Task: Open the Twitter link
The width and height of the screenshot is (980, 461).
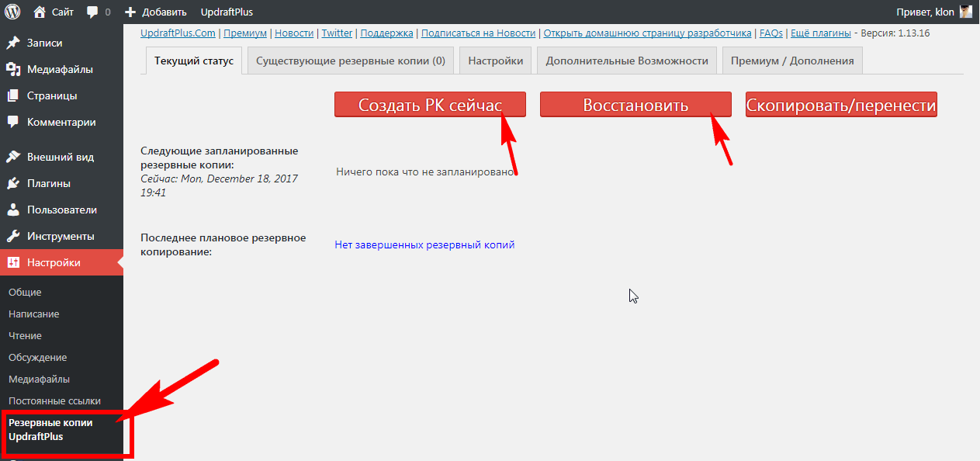Action: 337,33
